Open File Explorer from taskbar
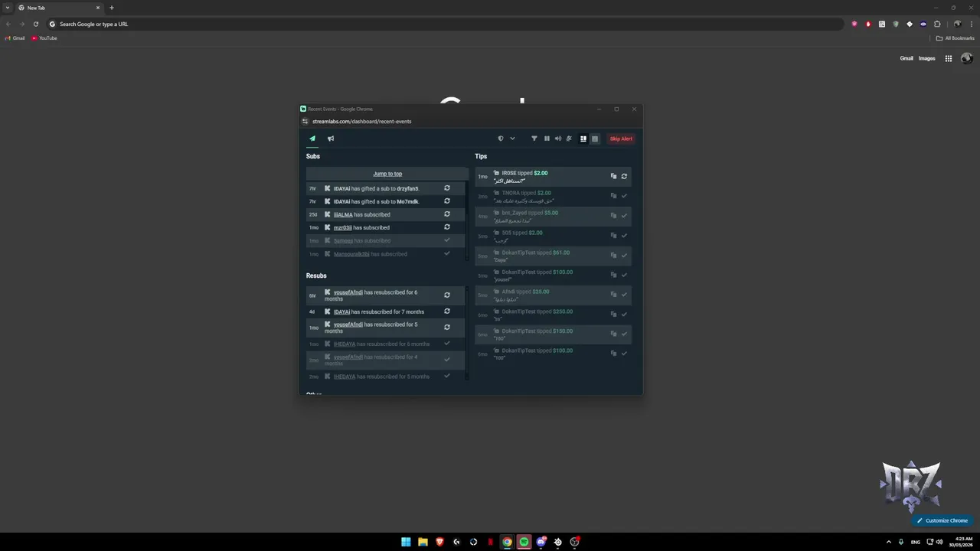This screenshot has width=980, height=551. point(423,542)
